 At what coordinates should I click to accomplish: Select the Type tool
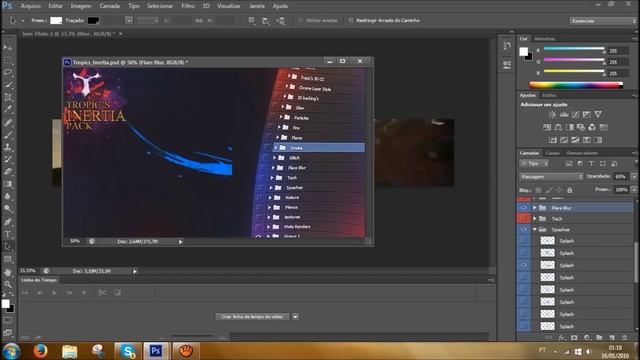pos(8,234)
